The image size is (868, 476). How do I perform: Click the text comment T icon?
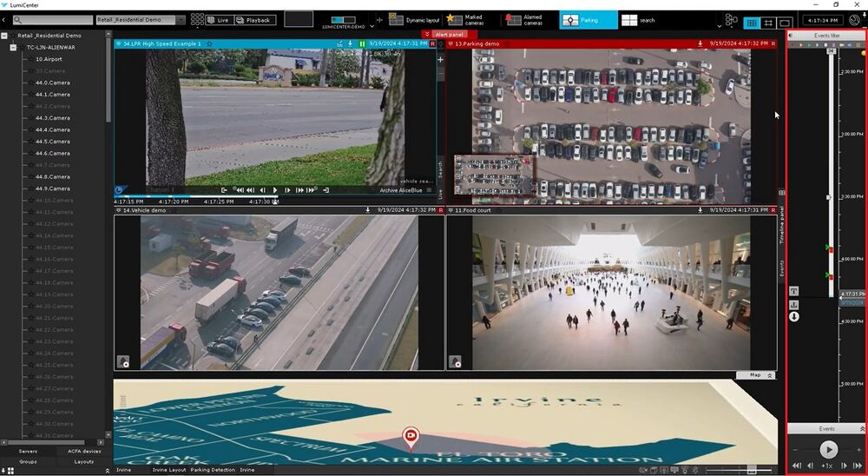[794, 291]
